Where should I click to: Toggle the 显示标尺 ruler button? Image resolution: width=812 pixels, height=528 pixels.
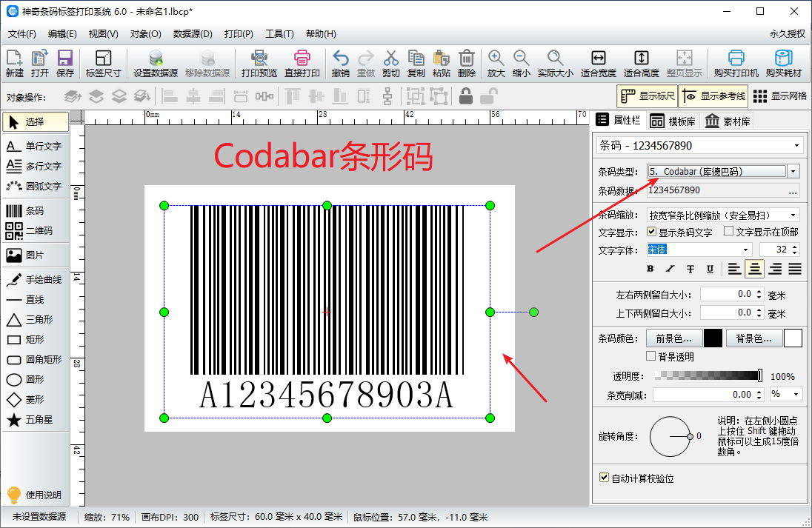click(648, 96)
